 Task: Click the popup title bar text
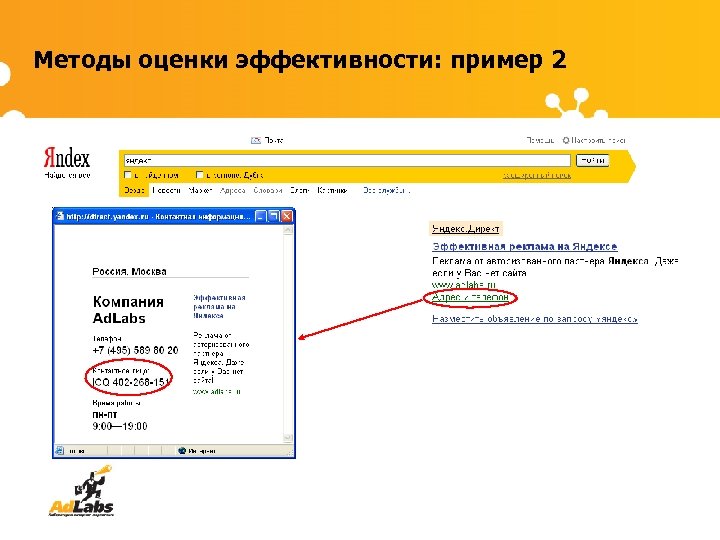pyautogui.click(x=158, y=216)
